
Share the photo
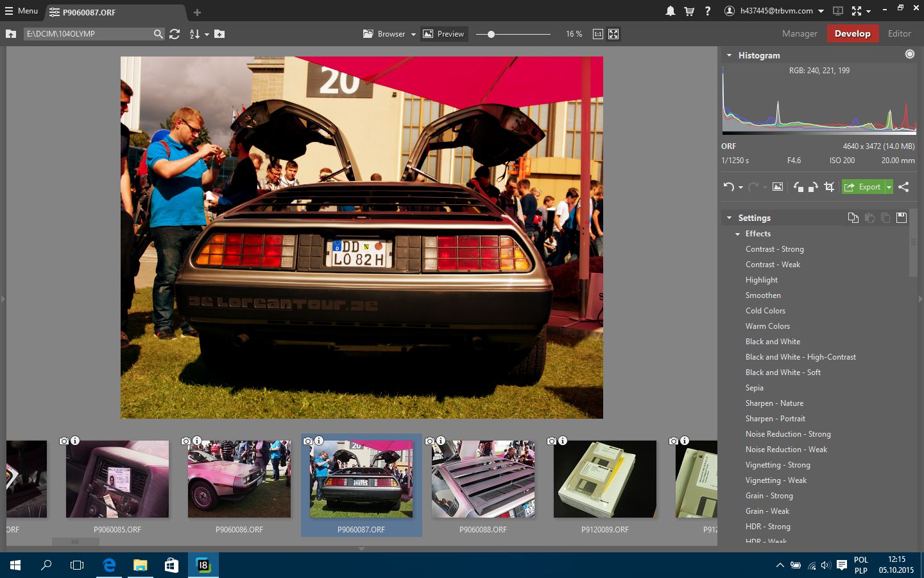[903, 187]
